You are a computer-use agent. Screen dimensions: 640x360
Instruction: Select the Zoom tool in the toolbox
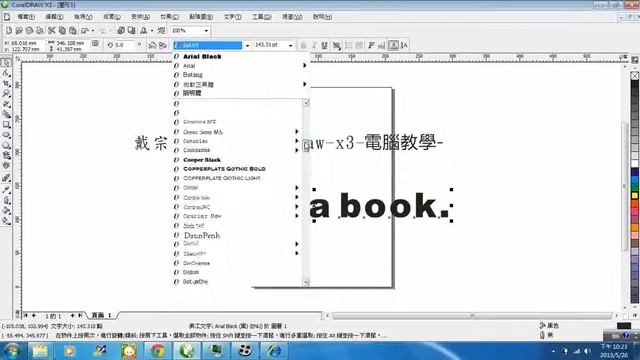[6, 94]
